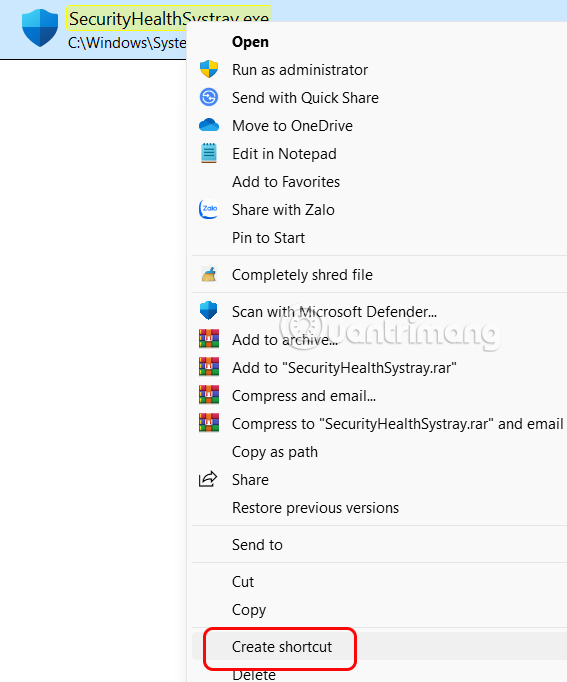
Task: Click the Share arrow icon
Action: click(x=208, y=479)
